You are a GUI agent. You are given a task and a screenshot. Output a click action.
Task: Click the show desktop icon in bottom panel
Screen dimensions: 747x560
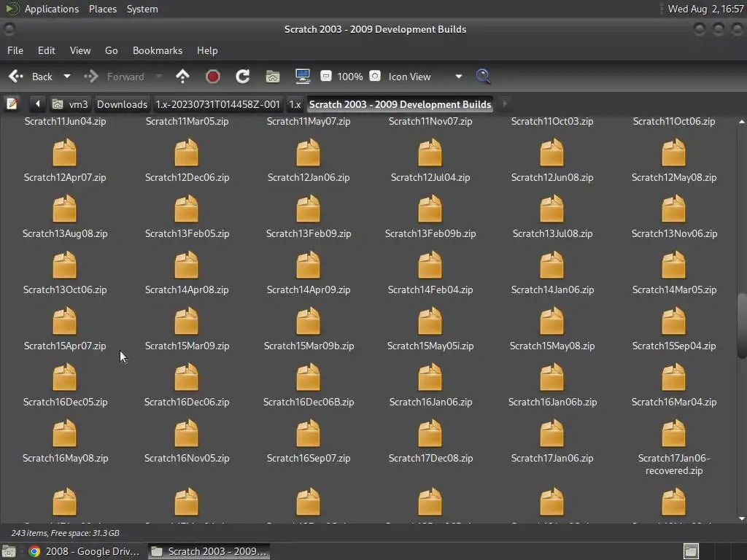[x=9, y=551]
